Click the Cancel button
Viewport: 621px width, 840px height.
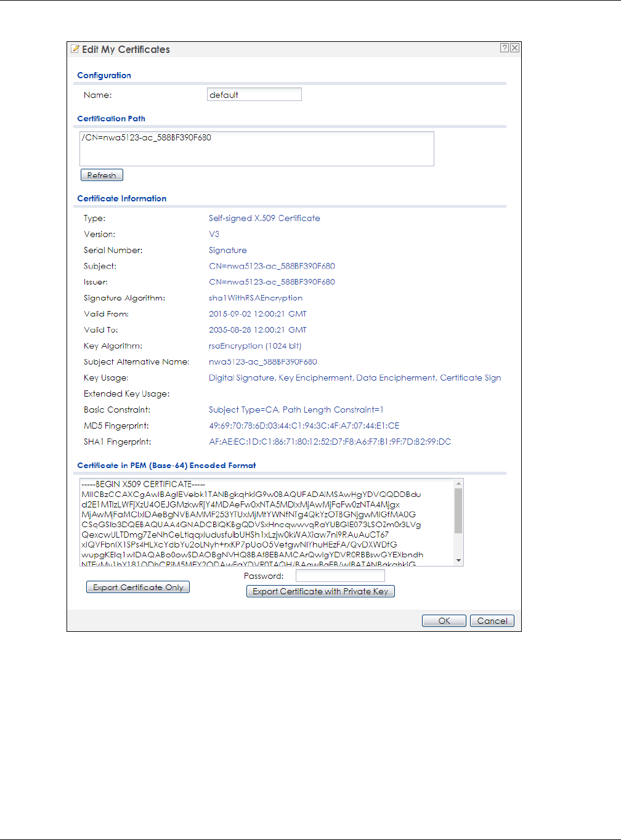click(x=492, y=621)
